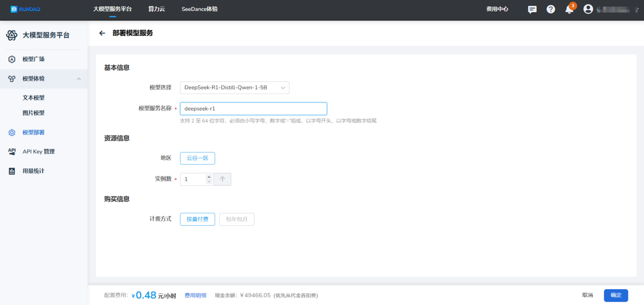The height and width of the screenshot is (305, 644).
Task: Go back using the left arrow
Action: 102,33
